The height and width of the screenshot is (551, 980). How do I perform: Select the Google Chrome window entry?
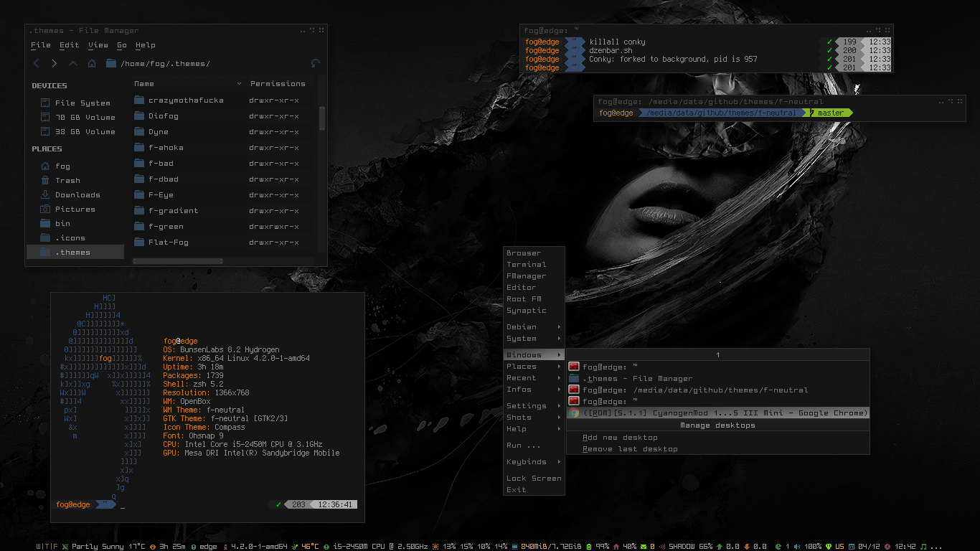[717, 413]
